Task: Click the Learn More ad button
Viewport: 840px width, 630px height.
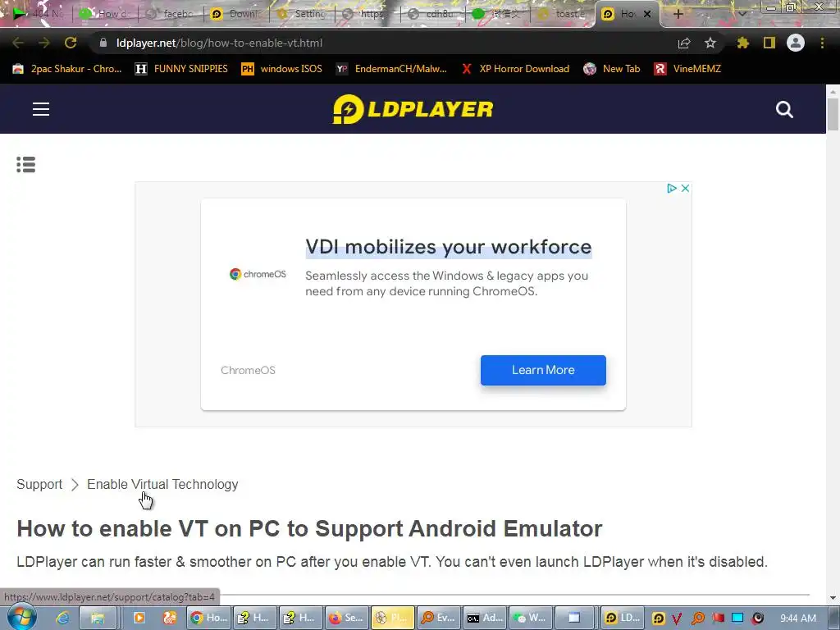Action: click(x=543, y=370)
